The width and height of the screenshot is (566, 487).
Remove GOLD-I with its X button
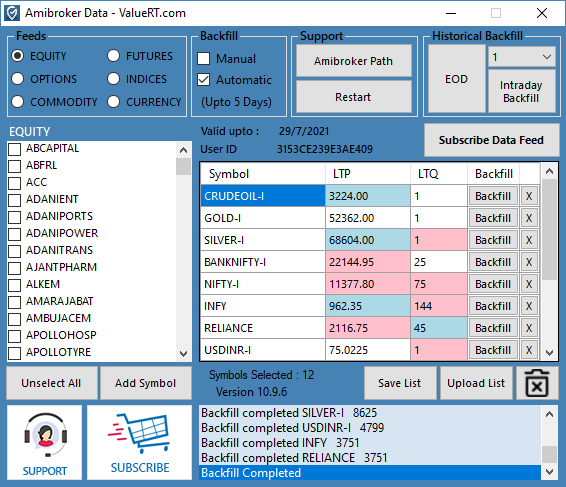529,218
